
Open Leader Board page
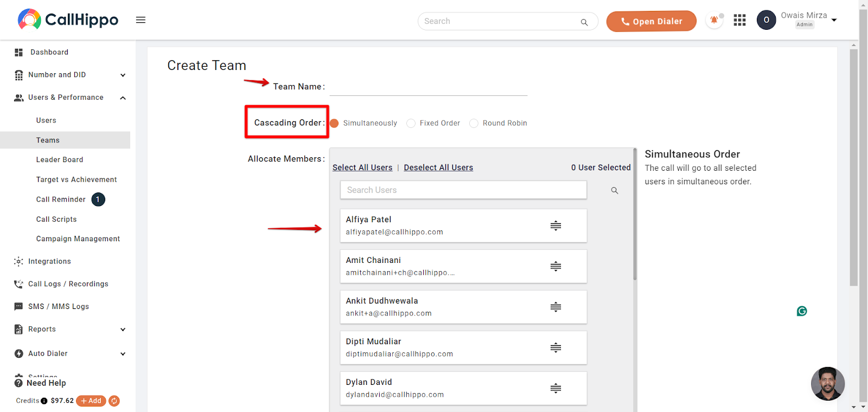click(60, 160)
